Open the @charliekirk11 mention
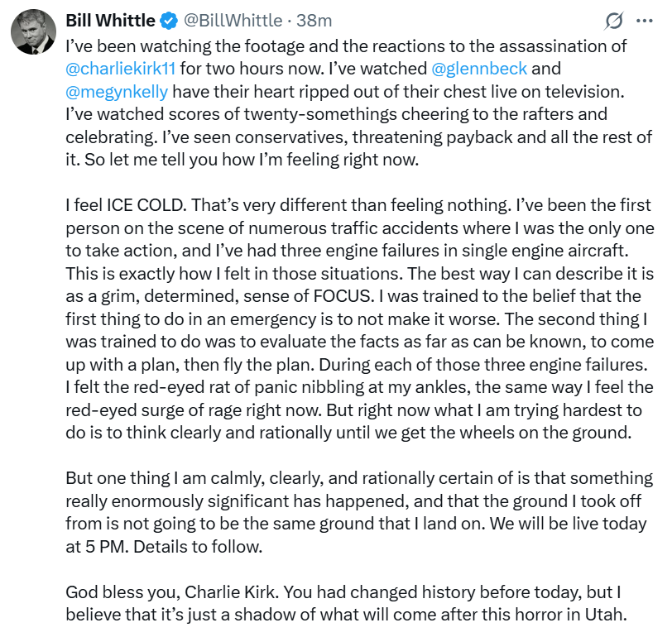The image size is (672, 637). [122, 68]
